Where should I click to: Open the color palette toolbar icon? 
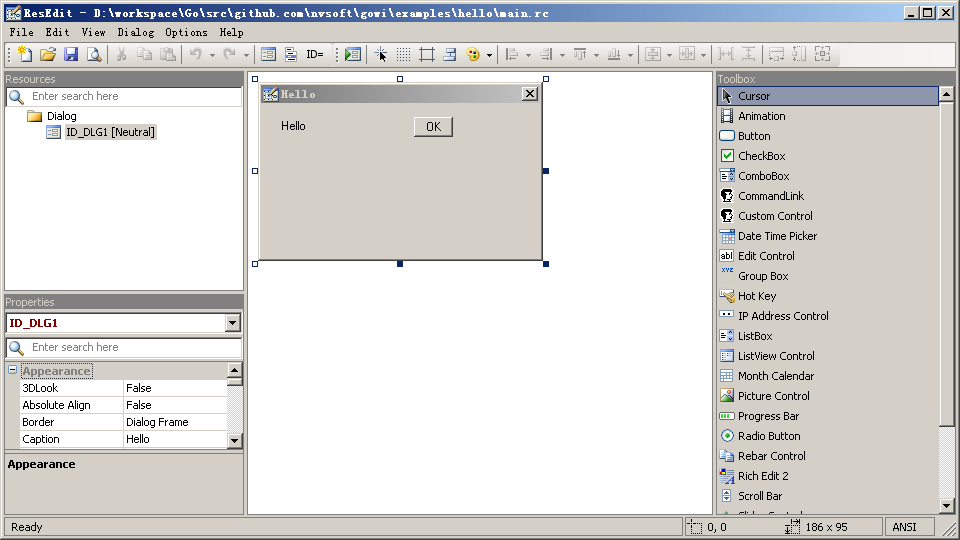(473, 54)
